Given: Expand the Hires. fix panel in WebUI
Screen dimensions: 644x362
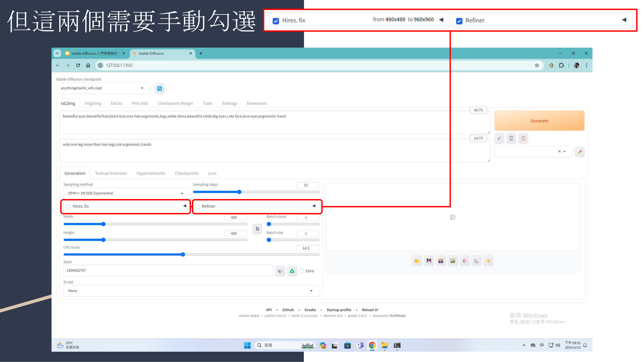Looking at the screenshot, I should (184, 206).
